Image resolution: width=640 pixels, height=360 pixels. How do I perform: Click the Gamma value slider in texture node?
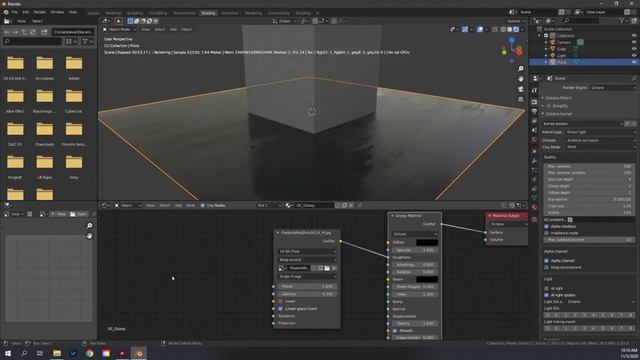(x=307, y=294)
